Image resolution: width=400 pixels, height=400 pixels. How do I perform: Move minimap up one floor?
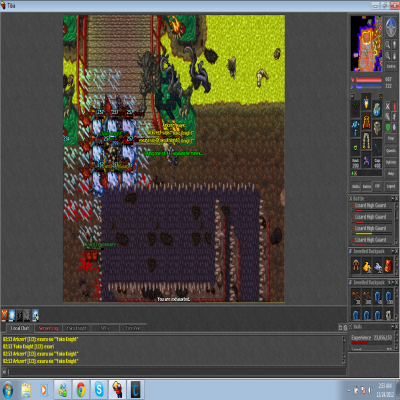click(394, 44)
